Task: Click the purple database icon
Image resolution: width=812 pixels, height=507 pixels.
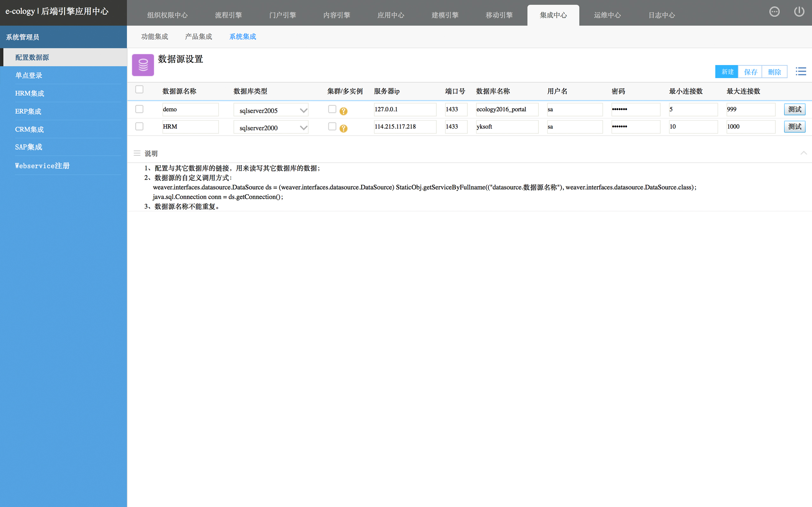Action: click(x=143, y=65)
